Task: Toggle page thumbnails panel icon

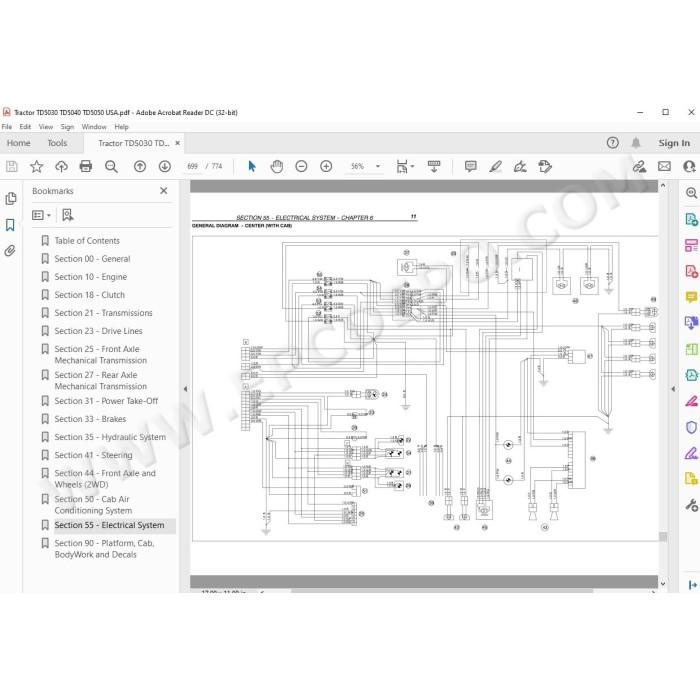Action: [x=10, y=199]
